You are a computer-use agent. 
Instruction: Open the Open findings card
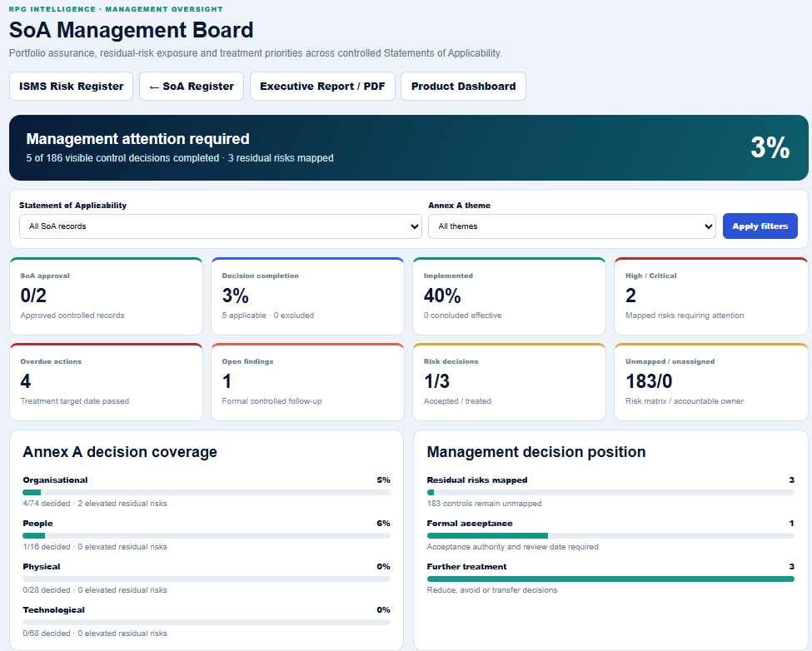click(x=307, y=382)
